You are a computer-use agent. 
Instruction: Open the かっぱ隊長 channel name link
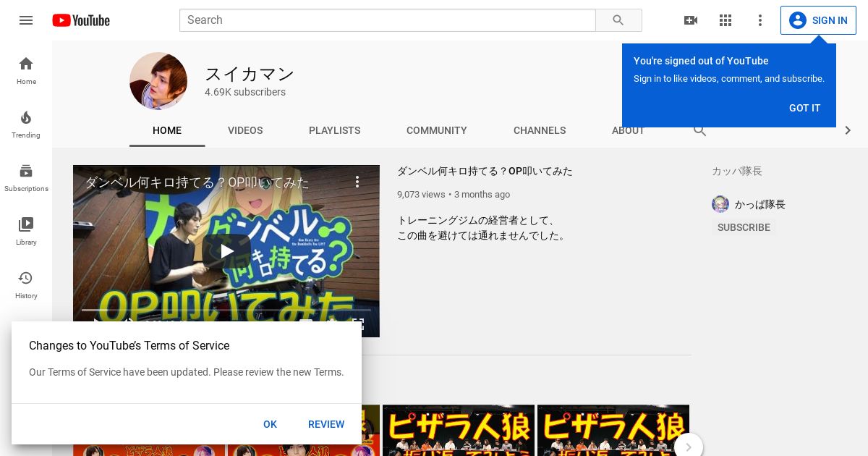pos(760,204)
